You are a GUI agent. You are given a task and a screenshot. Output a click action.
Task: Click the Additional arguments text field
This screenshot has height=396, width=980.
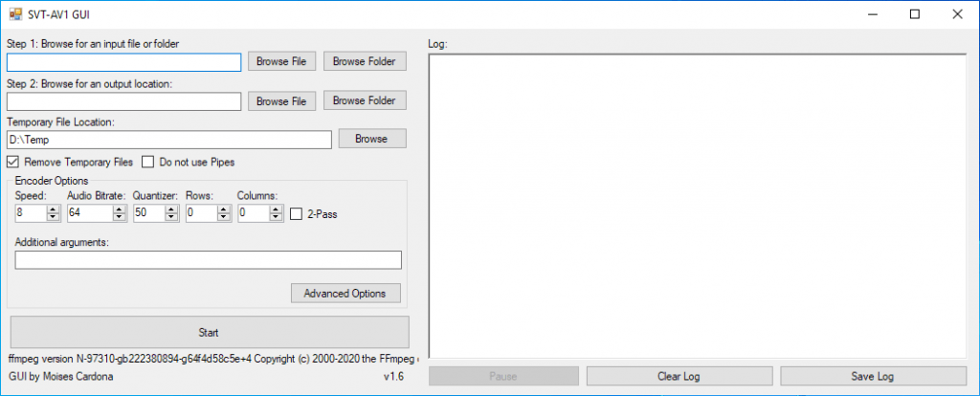pyautogui.click(x=208, y=260)
